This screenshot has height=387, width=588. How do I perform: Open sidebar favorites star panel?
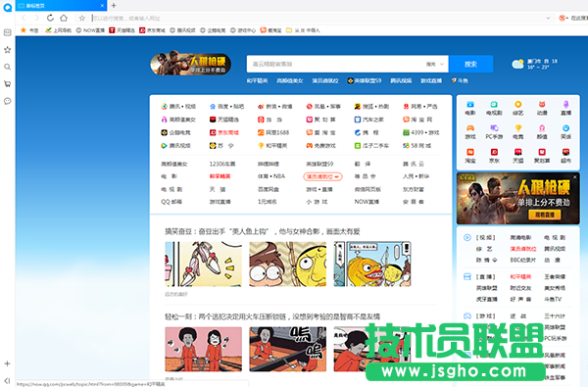tap(7, 50)
